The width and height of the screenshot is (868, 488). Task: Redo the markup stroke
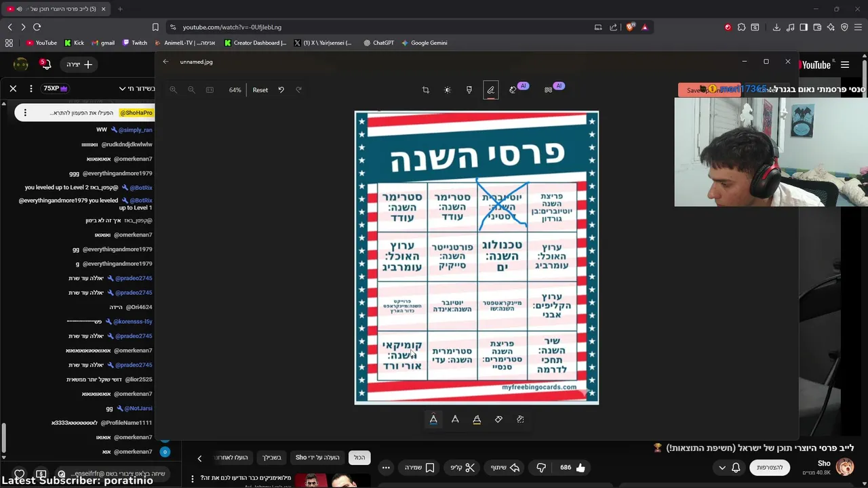tap(298, 89)
